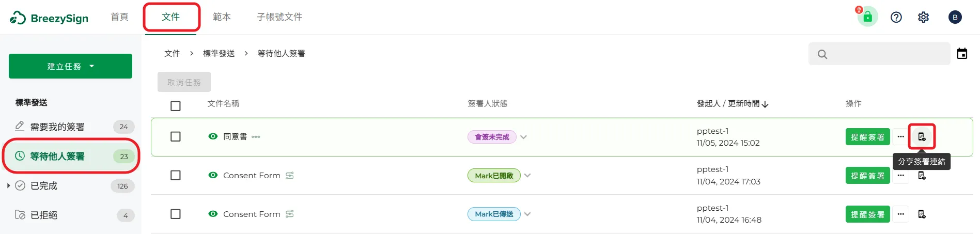Open the user avatar B menu
This screenshot has height=234, width=980.
point(955,18)
